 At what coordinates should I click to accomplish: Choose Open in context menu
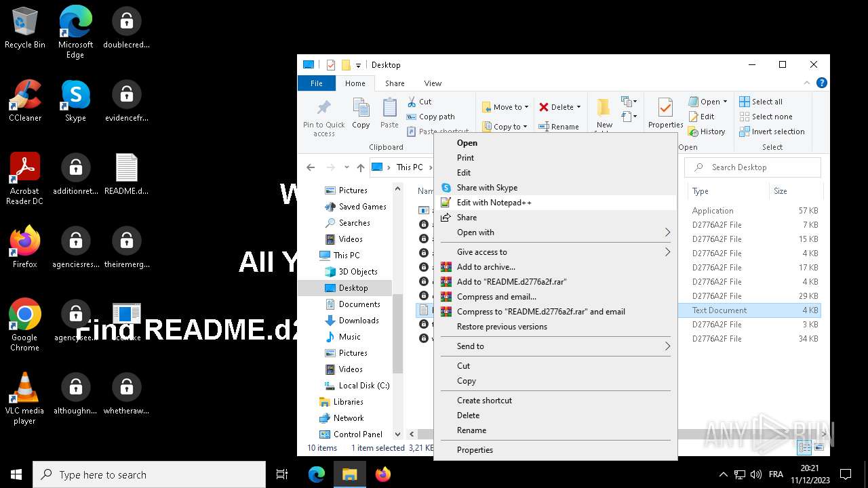pyautogui.click(x=555, y=143)
